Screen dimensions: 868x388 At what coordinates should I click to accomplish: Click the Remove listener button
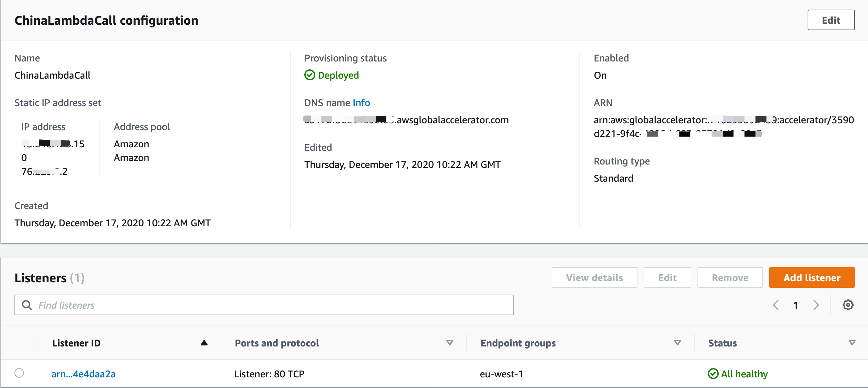730,277
